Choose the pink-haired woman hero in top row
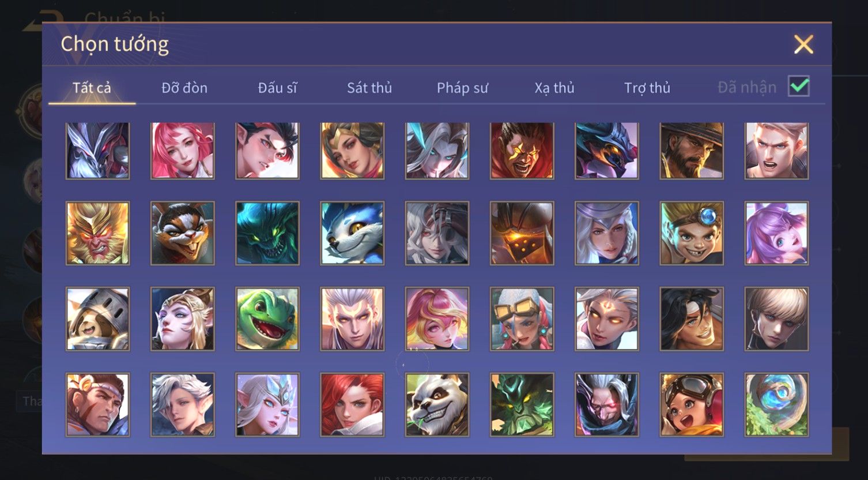The width and height of the screenshot is (868, 480). click(x=183, y=151)
